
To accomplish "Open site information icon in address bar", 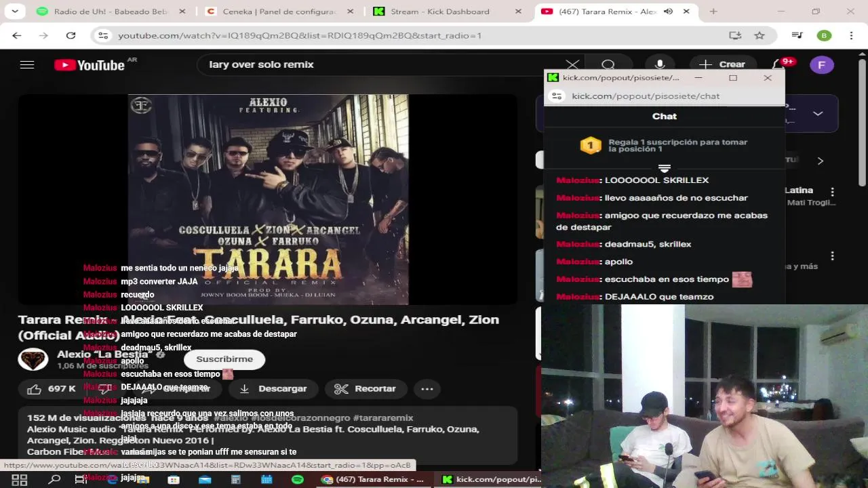I will click(x=103, y=35).
